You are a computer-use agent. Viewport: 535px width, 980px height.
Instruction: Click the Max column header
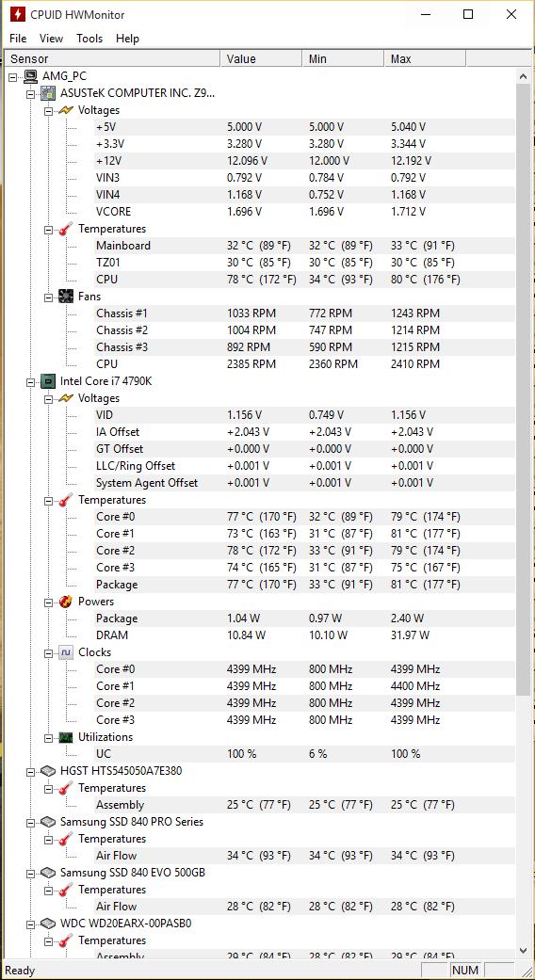click(x=425, y=58)
